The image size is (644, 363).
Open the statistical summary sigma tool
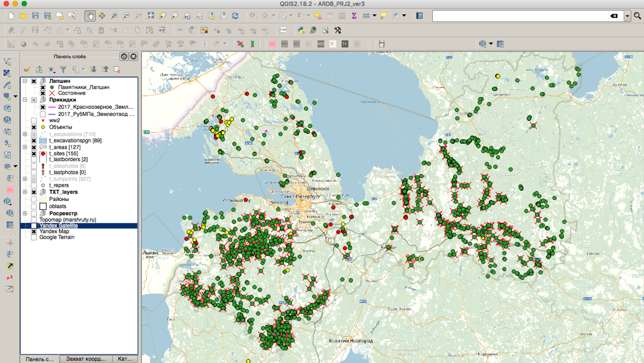pyautogui.click(x=354, y=16)
